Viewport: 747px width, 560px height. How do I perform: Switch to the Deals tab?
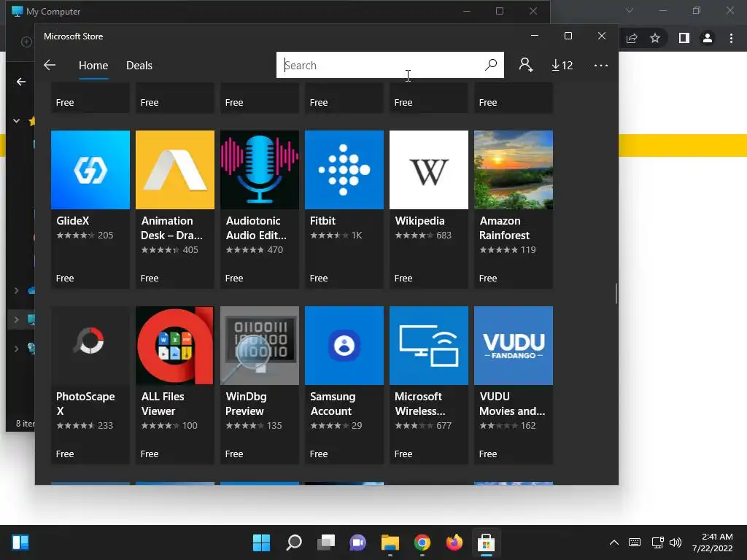139,65
